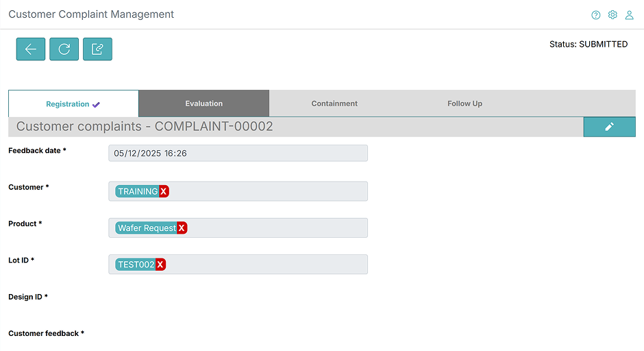Switch to the Evaluation tab
This screenshot has width=644, height=351.
tap(203, 104)
